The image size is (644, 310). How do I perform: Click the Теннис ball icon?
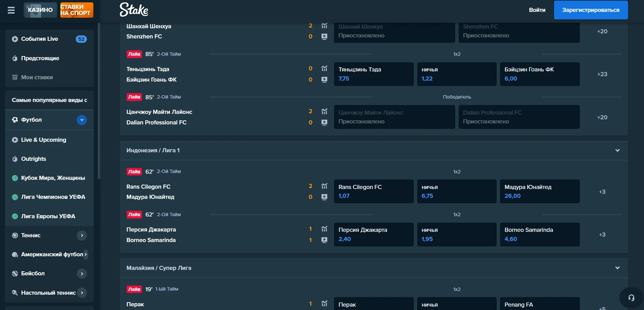click(x=15, y=235)
